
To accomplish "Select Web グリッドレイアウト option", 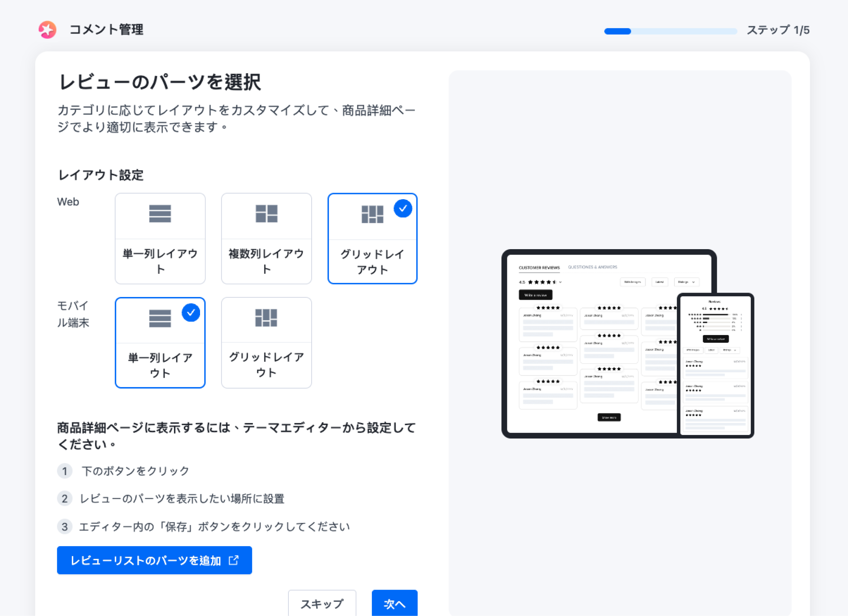I will (373, 238).
